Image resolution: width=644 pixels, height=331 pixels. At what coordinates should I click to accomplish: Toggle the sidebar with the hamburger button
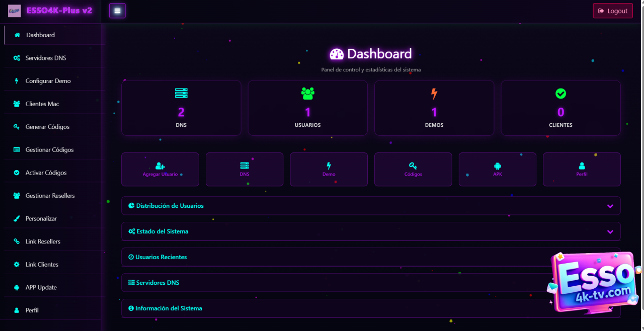coord(117,11)
